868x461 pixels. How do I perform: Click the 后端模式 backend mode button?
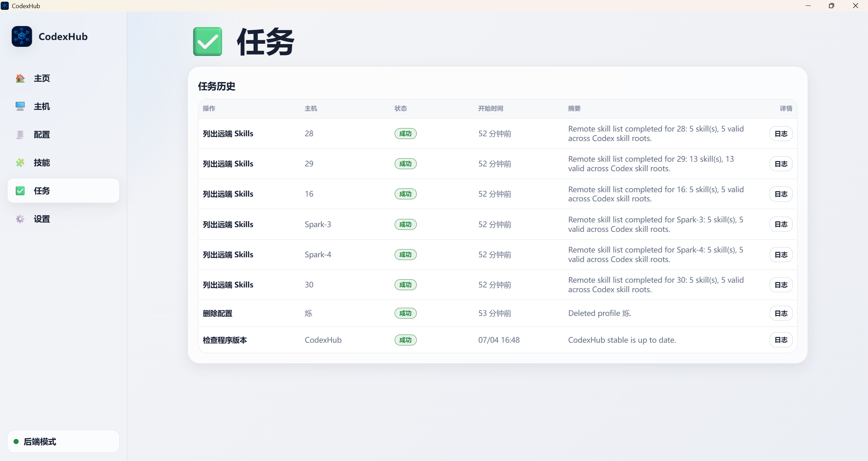click(x=63, y=441)
